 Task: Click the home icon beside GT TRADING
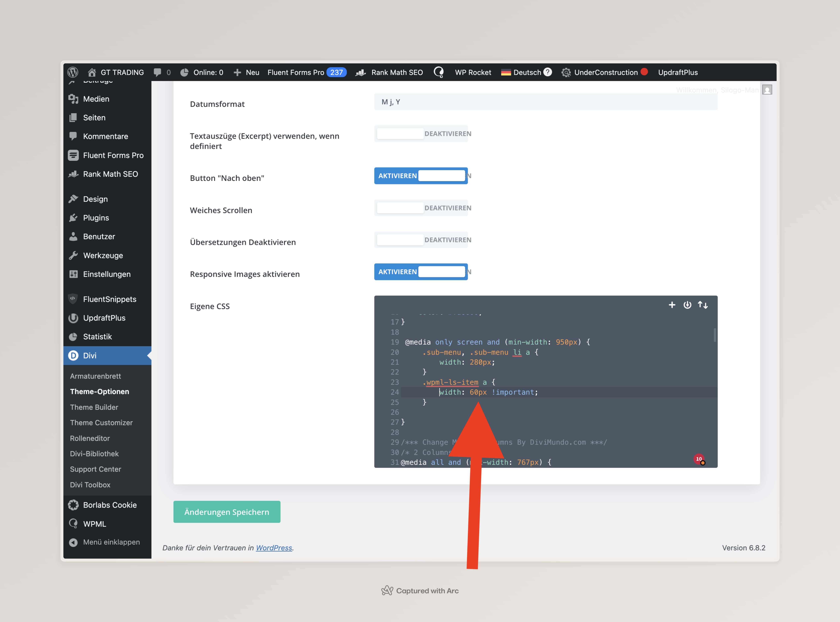(x=91, y=72)
